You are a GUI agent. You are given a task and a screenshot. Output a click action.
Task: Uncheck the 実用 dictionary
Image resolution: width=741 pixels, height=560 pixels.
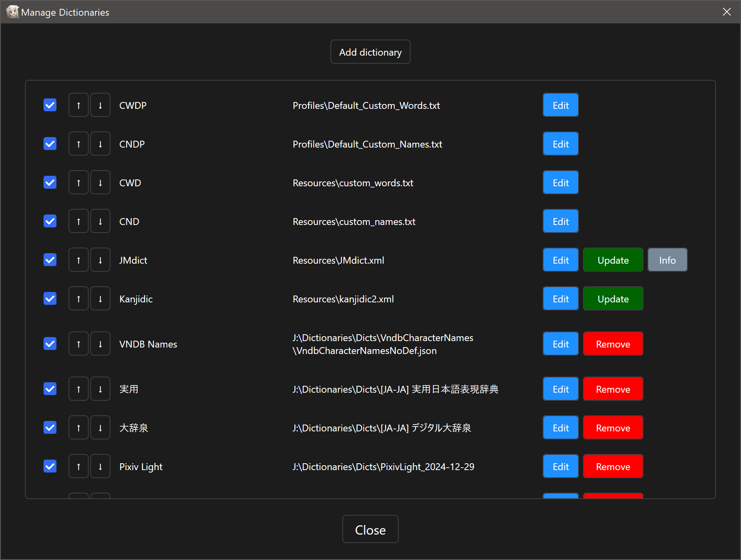(x=50, y=389)
